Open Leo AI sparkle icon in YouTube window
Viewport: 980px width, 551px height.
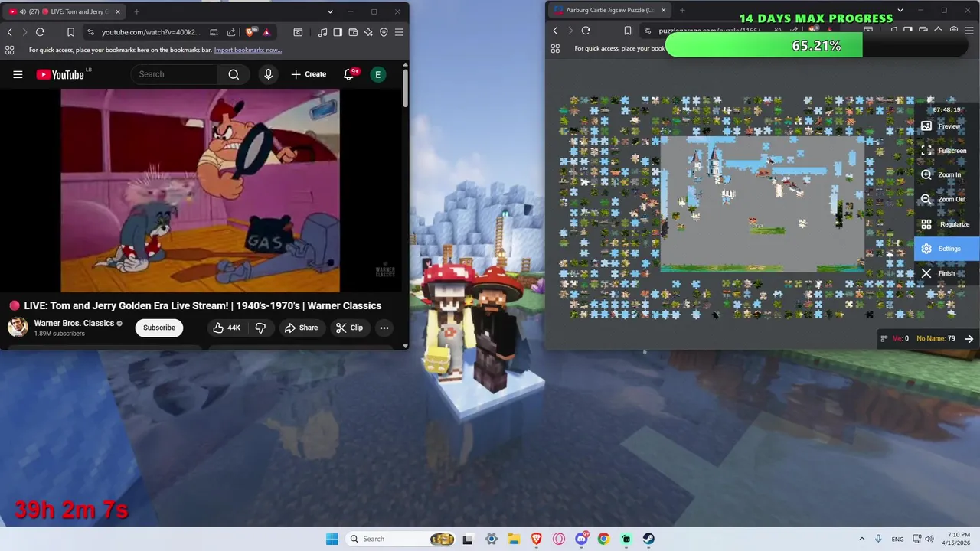click(368, 32)
